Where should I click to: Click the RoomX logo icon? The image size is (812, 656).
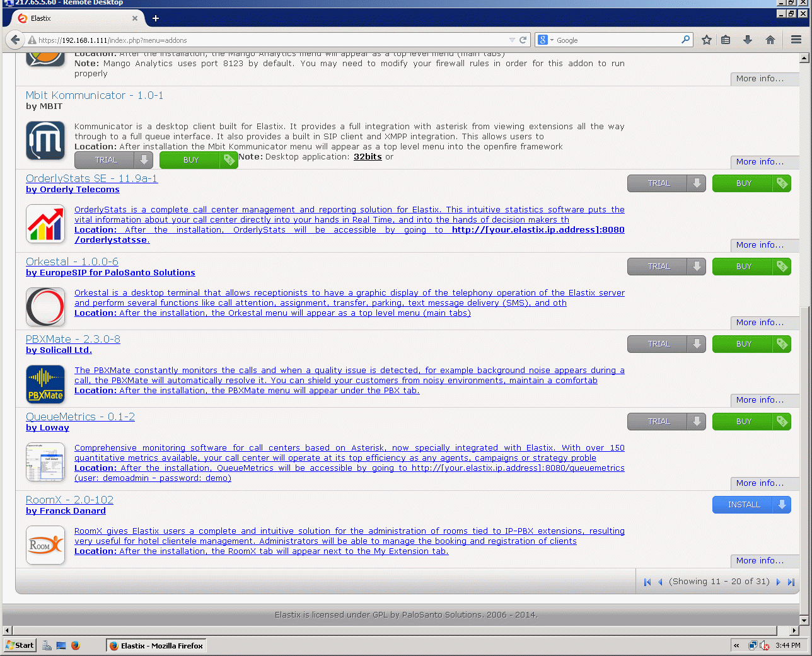point(45,545)
